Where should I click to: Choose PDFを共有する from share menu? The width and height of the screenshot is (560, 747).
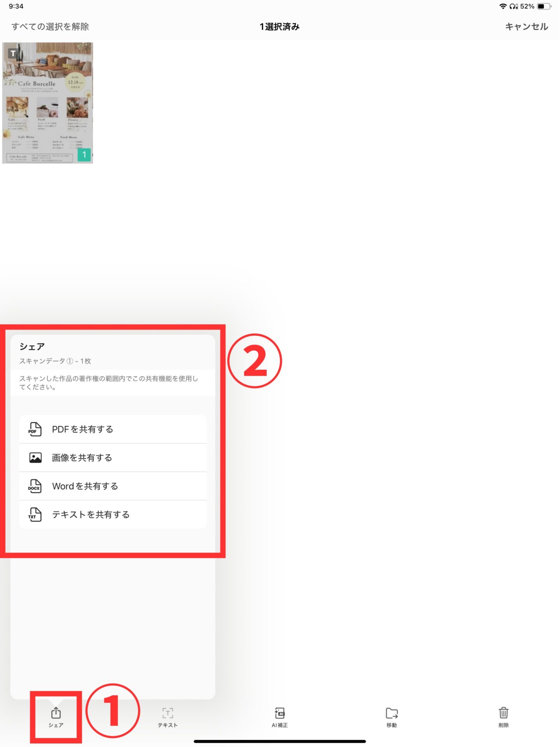point(113,429)
